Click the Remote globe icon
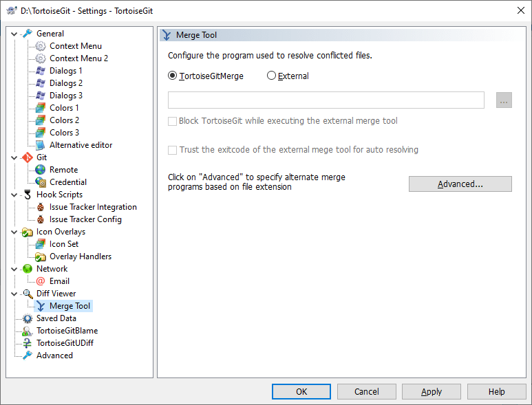532x405 pixels. 41,170
